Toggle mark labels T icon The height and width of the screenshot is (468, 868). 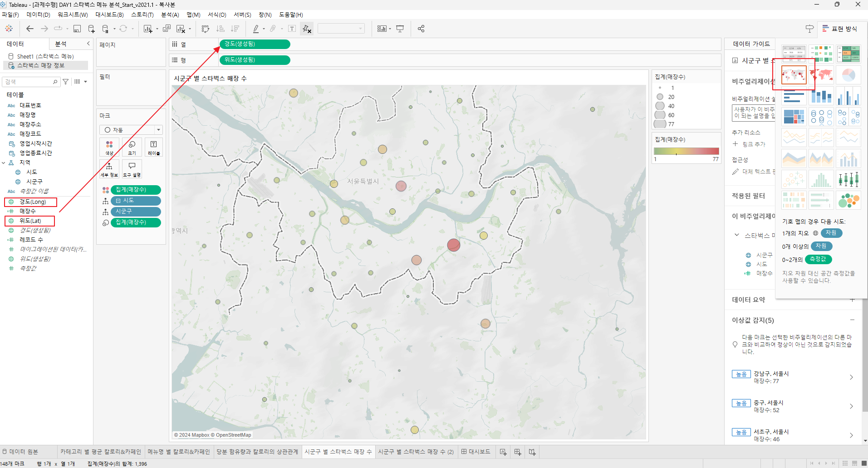point(292,29)
